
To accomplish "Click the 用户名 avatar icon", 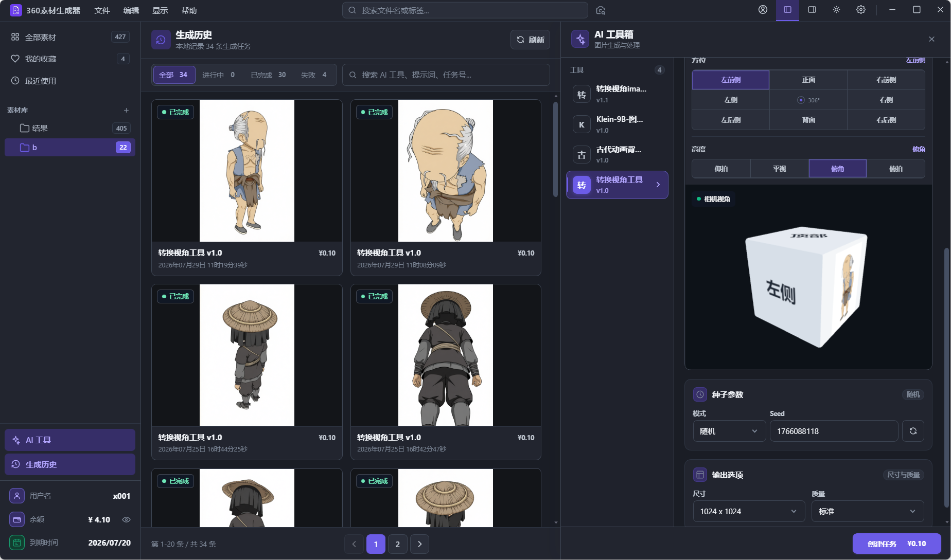I will [17, 496].
